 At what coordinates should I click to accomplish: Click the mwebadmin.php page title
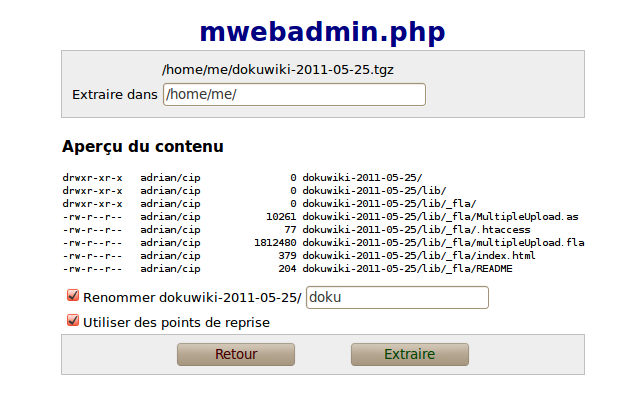tap(322, 32)
